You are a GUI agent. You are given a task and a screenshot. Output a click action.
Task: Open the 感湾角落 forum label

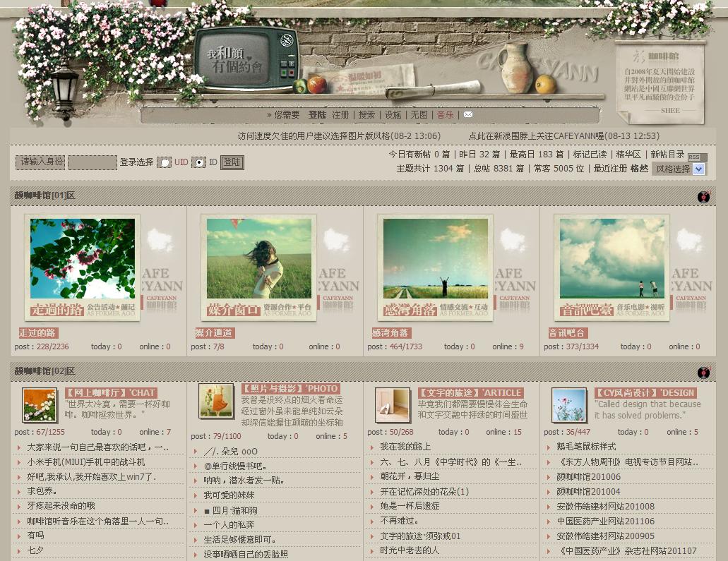[x=391, y=332]
